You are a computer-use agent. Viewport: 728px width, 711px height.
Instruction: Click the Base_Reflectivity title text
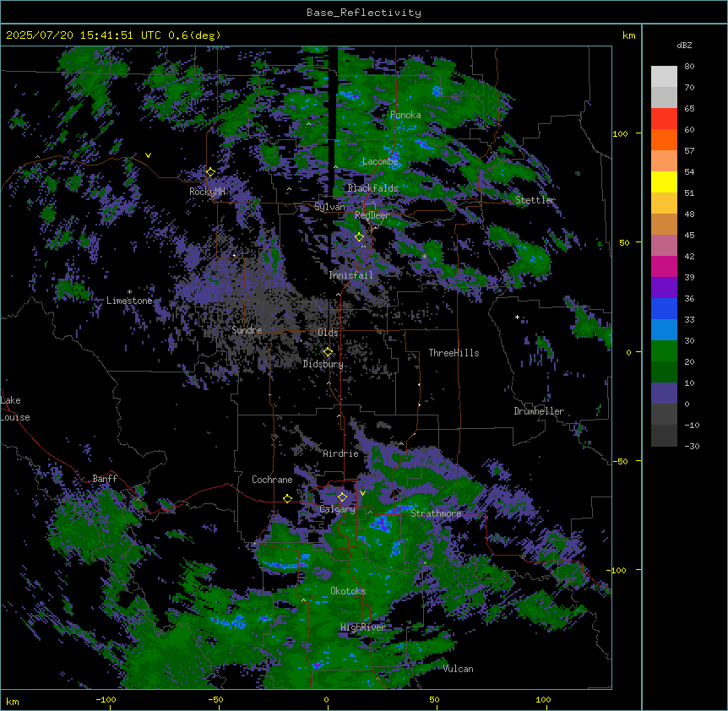tap(364, 13)
